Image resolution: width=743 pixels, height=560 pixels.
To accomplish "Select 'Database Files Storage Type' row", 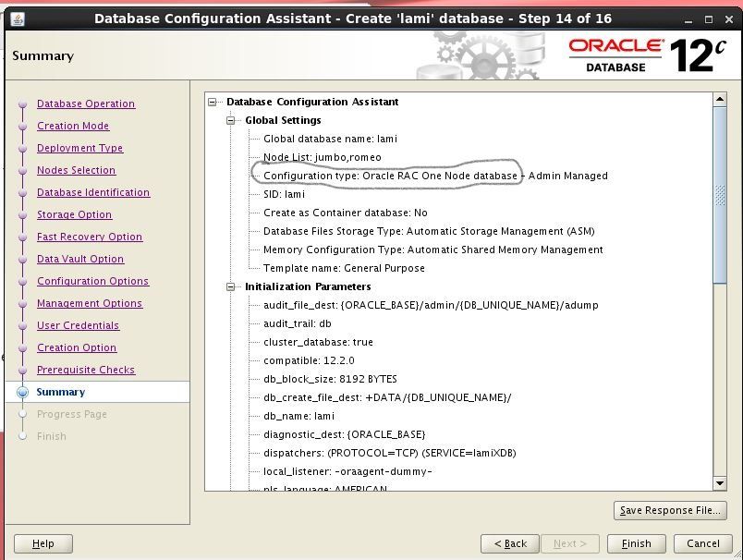I will coord(429,231).
